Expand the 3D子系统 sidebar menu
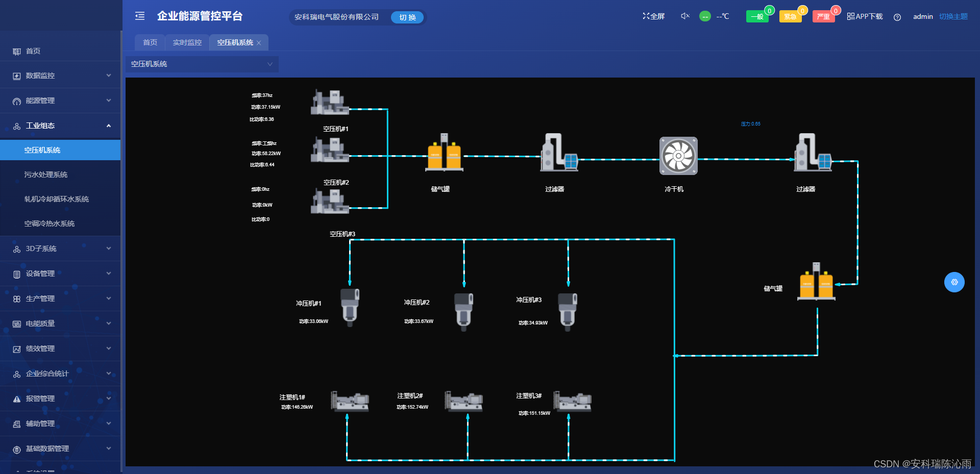Viewport: 980px width, 474px height. click(x=60, y=248)
